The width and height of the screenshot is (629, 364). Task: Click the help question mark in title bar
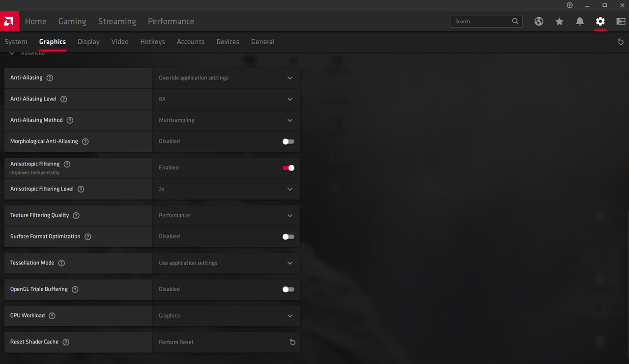coord(570,5)
